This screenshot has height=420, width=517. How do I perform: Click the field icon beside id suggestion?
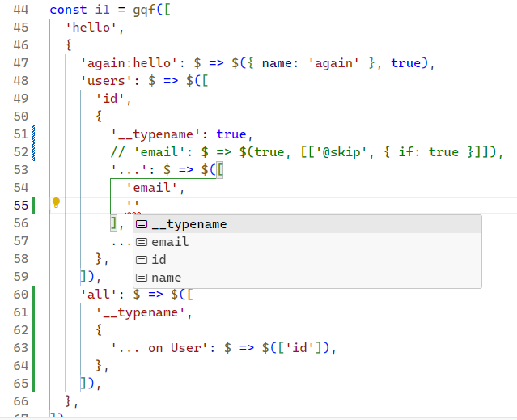tap(142, 260)
